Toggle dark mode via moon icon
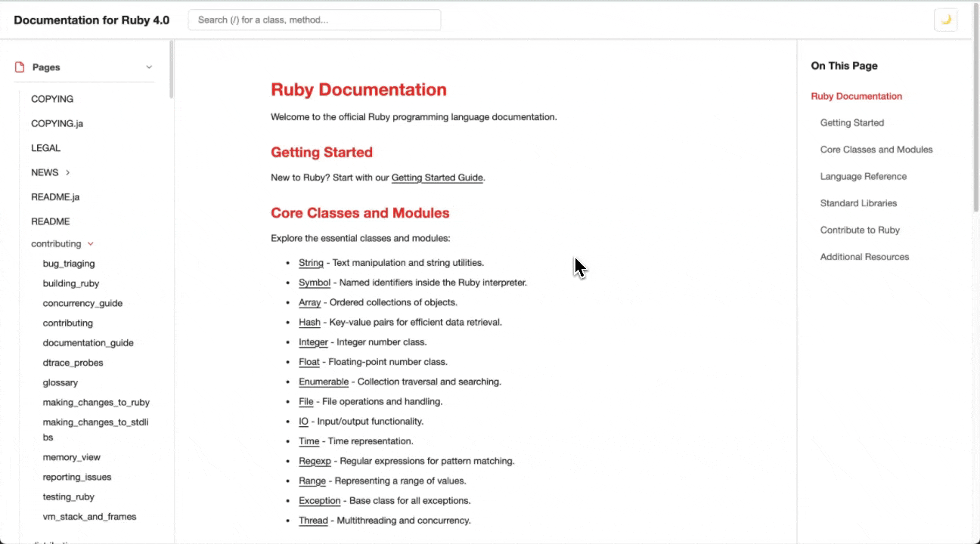This screenshot has height=544, width=980. (945, 20)
